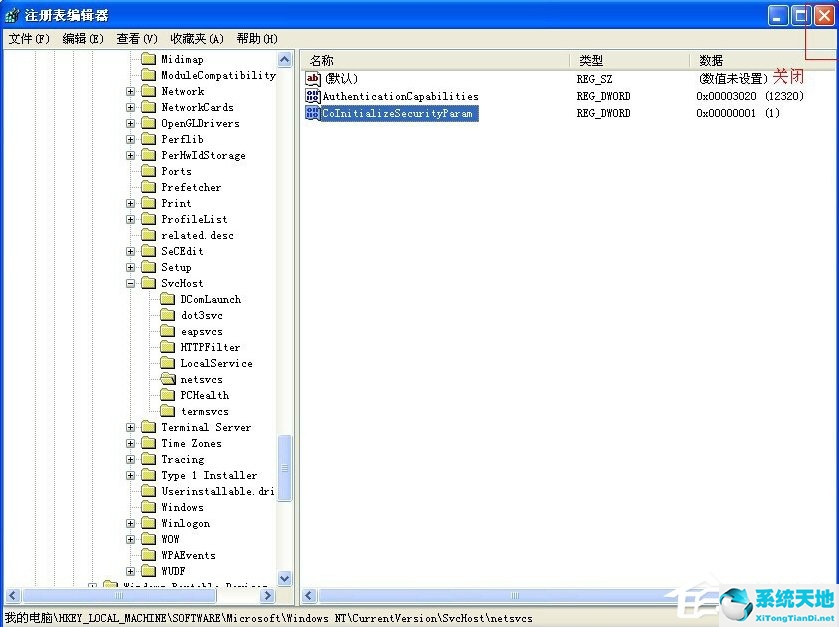This screenshot has height=627, width=839.
Task: Click the termsvcs folder icon
Action: [x=167, y=411]
